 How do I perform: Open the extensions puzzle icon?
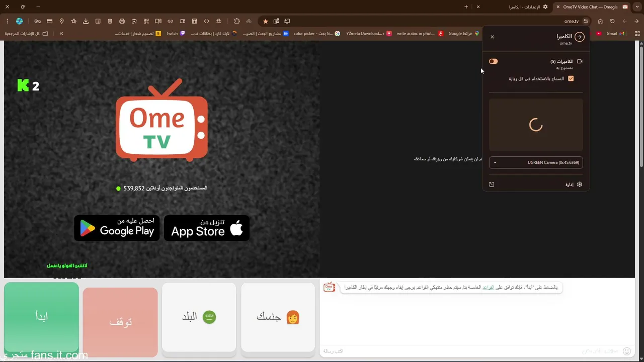236,21
